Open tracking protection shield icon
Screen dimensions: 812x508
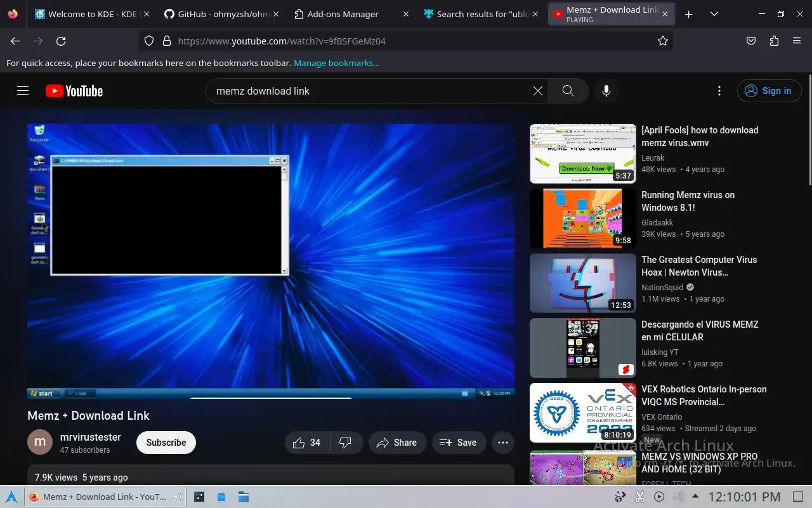tap(149, 41)
